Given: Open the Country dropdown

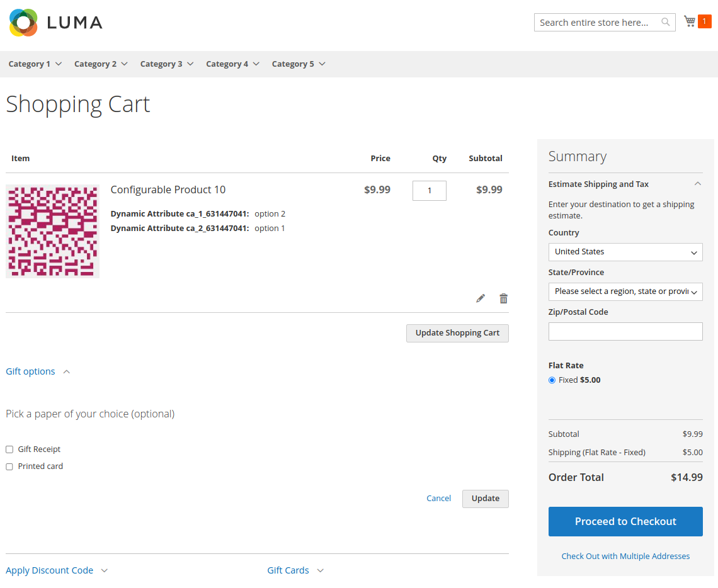Looking at the screenshot, I should pos(625,252).
